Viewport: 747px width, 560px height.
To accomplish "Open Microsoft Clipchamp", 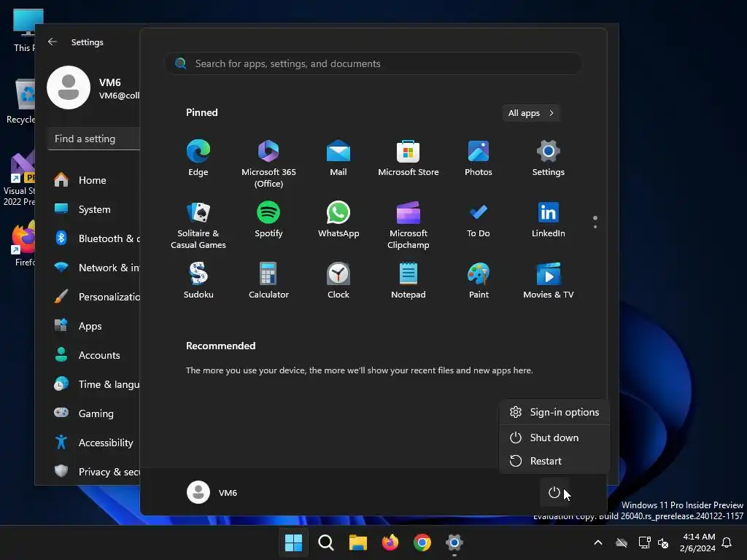I will pyautogui.click(x=409, y=225).
